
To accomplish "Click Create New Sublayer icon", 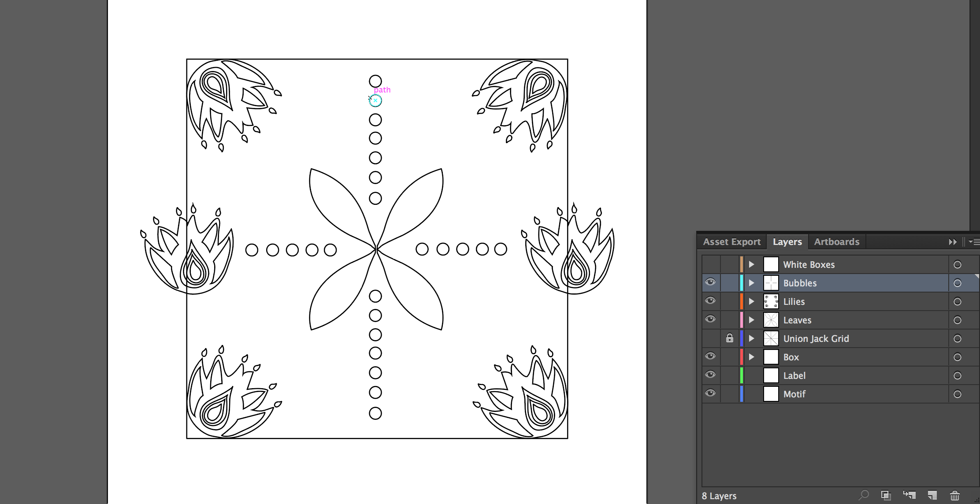I will [909, 495].
